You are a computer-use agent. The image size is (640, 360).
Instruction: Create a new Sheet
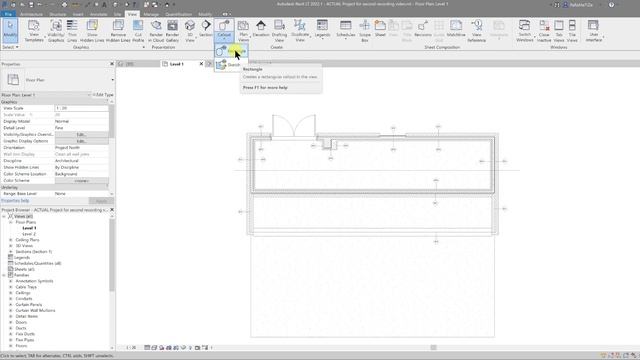coord(380,29)
